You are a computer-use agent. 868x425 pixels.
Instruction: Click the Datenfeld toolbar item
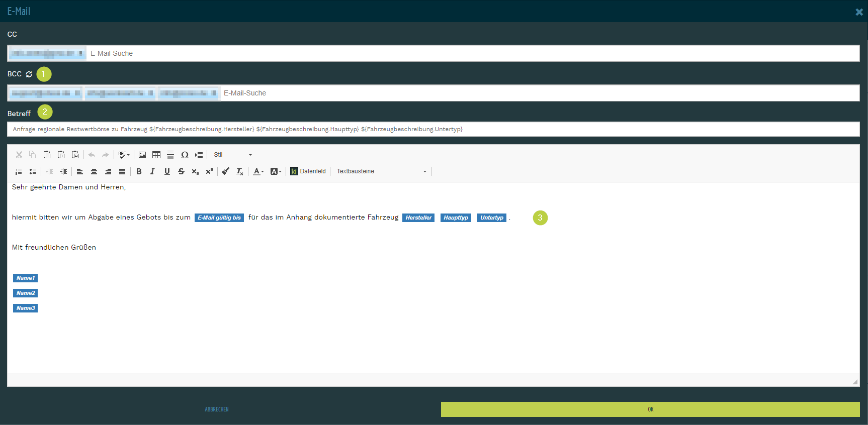[x=308, y=171]
